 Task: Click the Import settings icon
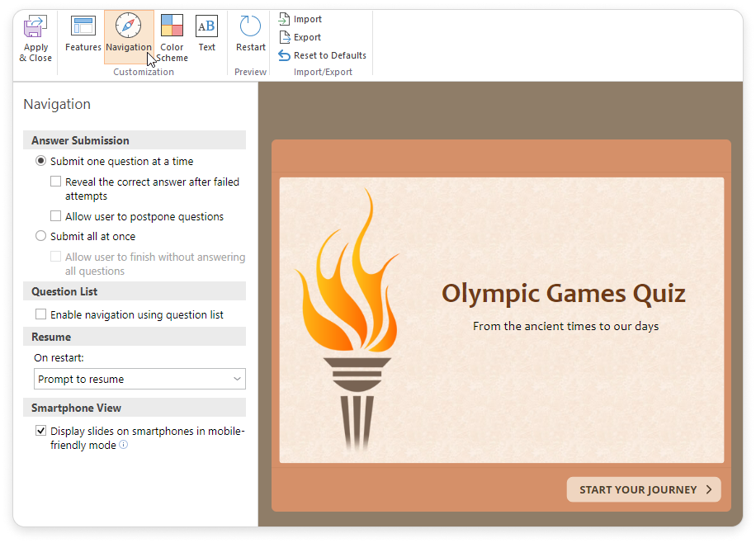(285, 19)
